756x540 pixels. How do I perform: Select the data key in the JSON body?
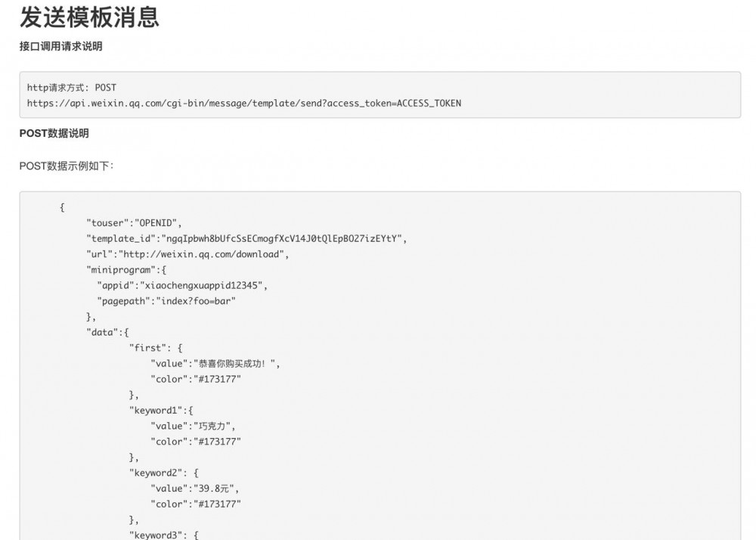[102, 332]
